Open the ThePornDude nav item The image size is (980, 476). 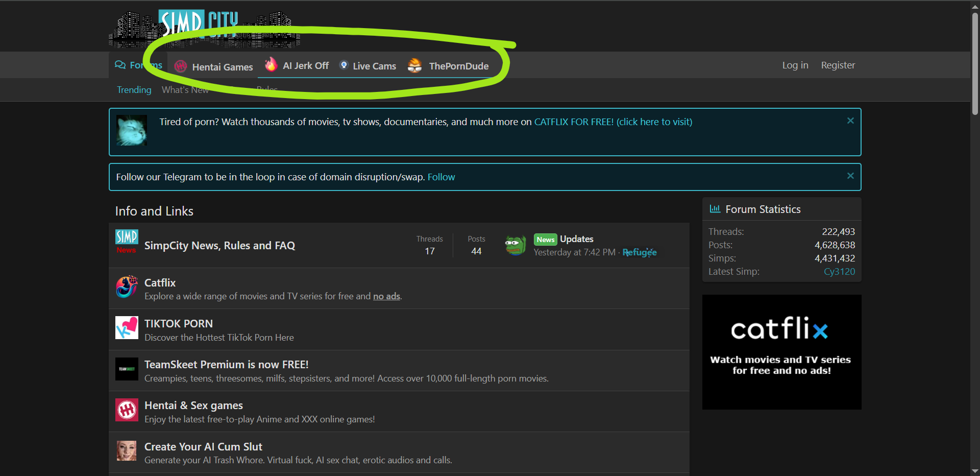pos(459,66)
